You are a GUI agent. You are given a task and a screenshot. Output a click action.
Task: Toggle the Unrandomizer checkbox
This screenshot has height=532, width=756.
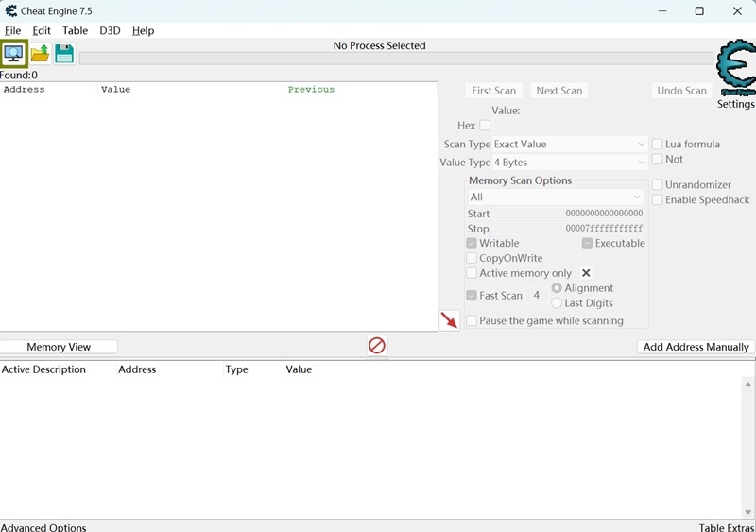[x=658, y=185]
